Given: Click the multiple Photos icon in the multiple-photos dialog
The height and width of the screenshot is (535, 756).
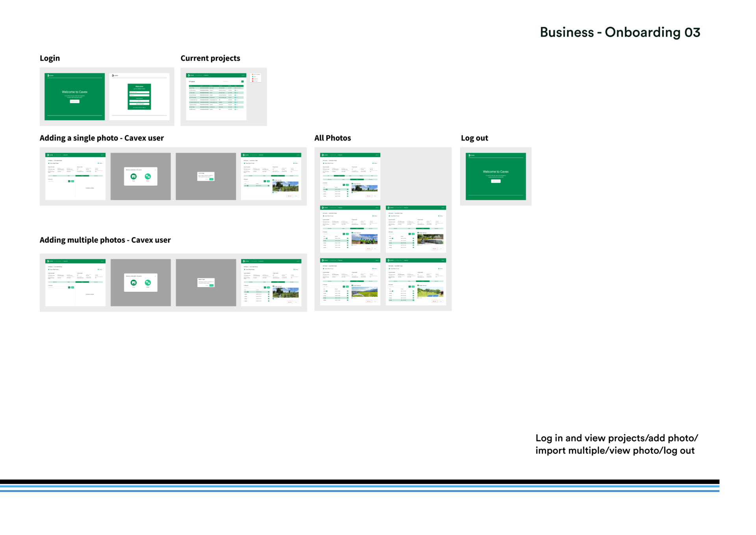Looking at the screenshot, I should coord(148,282).
